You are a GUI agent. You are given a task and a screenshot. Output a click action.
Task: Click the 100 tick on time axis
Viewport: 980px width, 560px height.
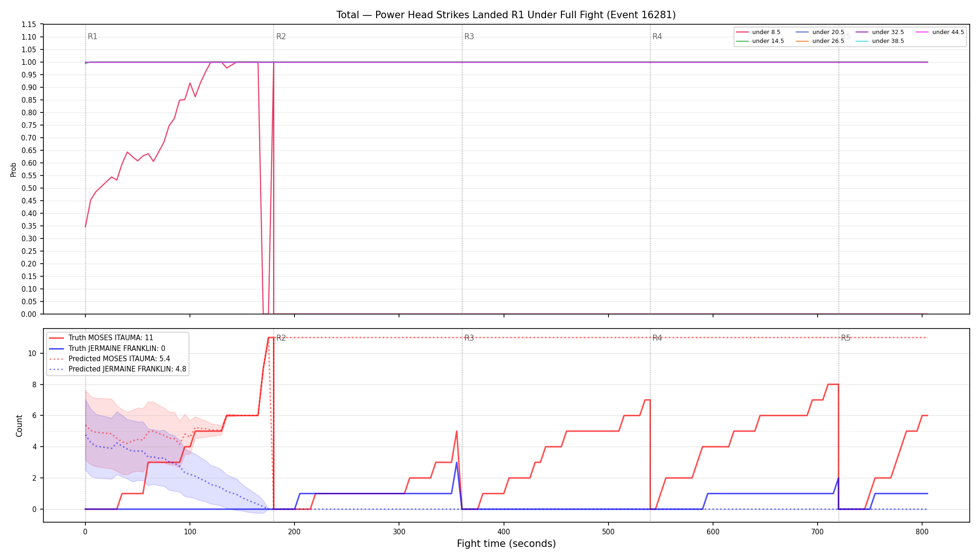tap(189, 531)
